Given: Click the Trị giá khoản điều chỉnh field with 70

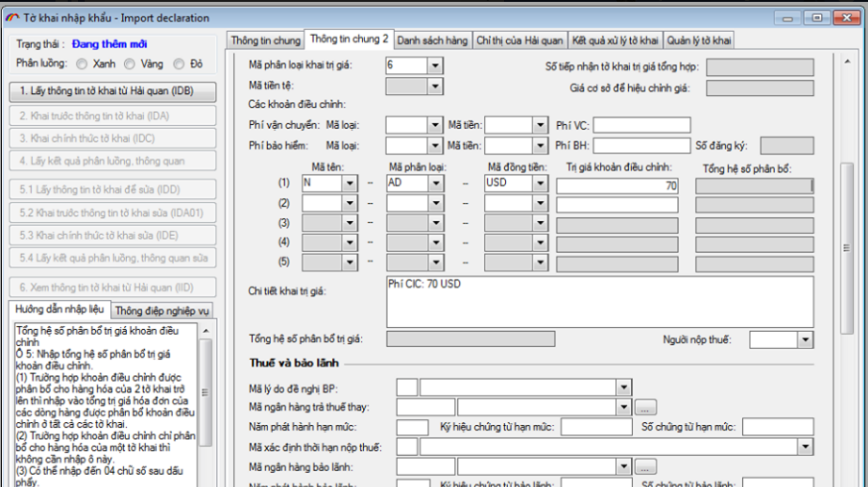Looking at the screenshot, I should coord(617,185).
